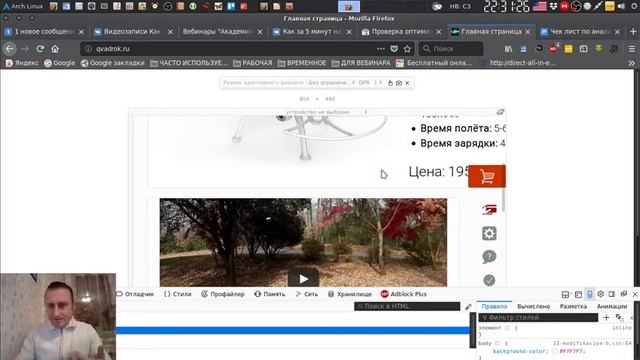The height and width of the screenshot is (360, 640).
Task: Reload the page with the refresh icon
Action: point(40,49)
